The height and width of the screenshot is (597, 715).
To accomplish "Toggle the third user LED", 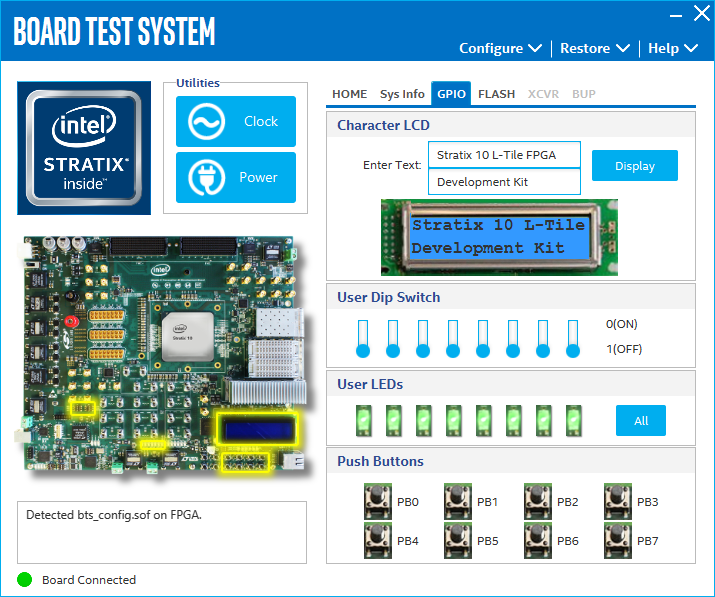I will pos(424,420).
